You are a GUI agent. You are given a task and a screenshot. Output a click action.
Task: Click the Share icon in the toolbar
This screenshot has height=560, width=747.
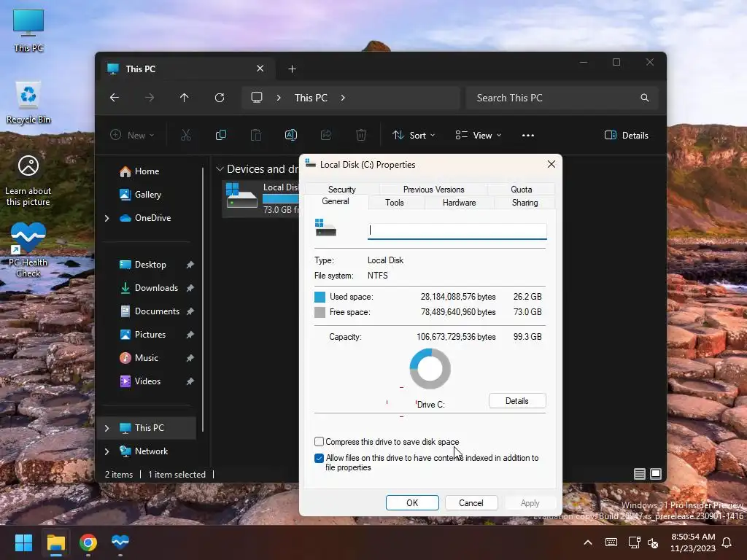pos(326,135)
